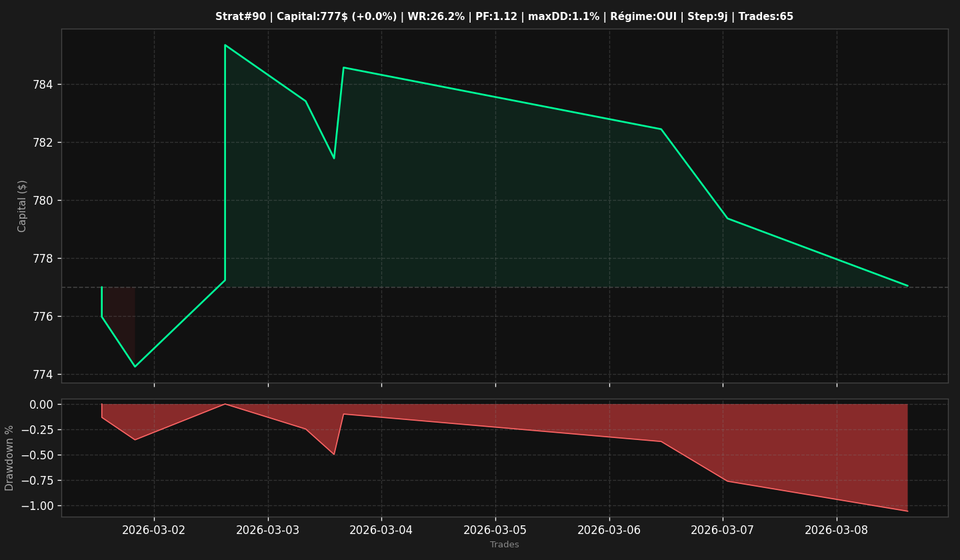Click the Trades x-axis label

click(x=505, y=545)
